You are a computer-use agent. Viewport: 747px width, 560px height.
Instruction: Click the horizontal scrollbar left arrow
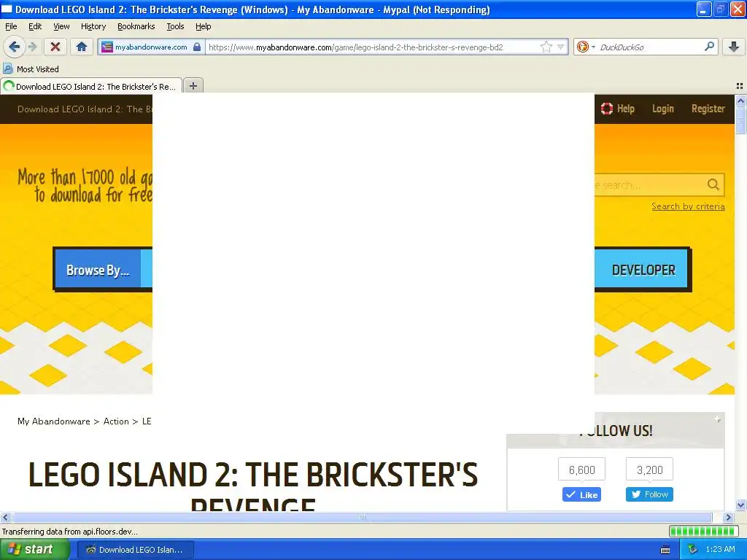click(5, 517)
